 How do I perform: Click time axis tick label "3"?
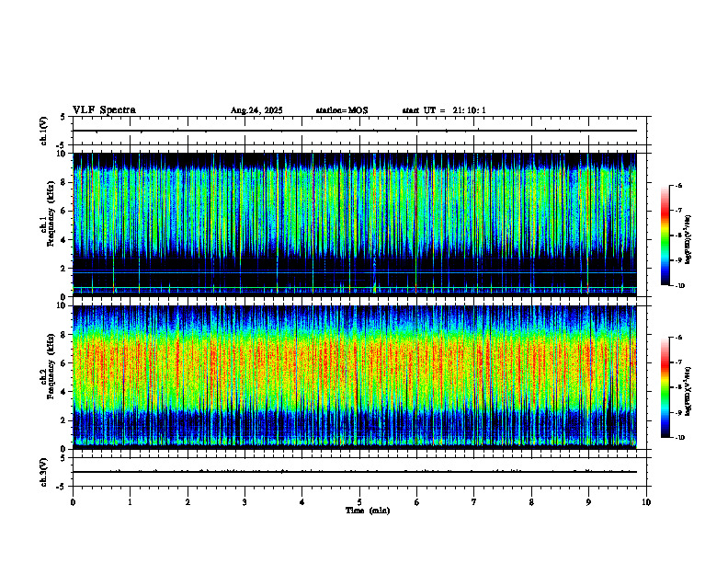coord(245,502)
